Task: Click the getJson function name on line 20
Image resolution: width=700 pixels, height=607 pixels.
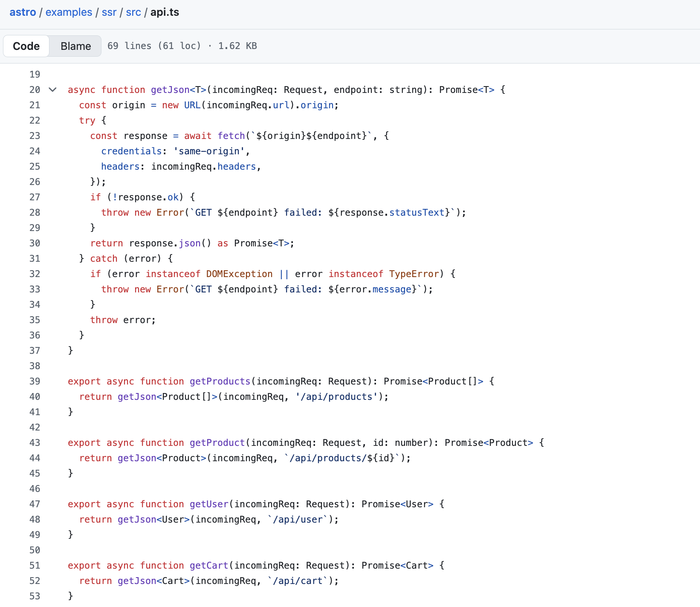Action: tap(170, 90)
